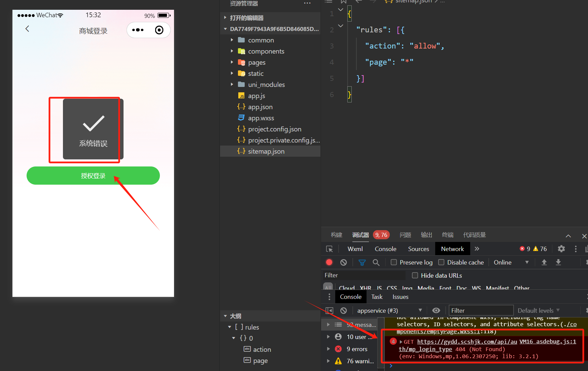
Task: Tap the capsule close circle icon
Action: click(x=159, y=30)
